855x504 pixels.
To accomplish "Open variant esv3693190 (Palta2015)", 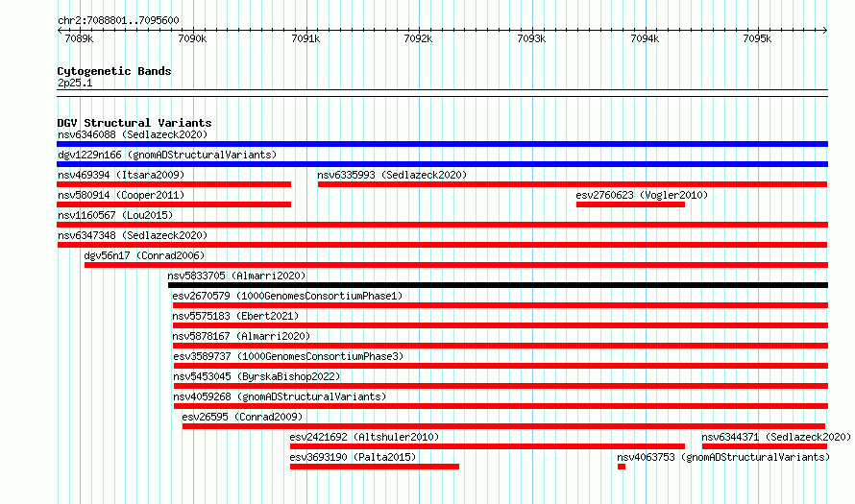I will (x=353, y=457).
